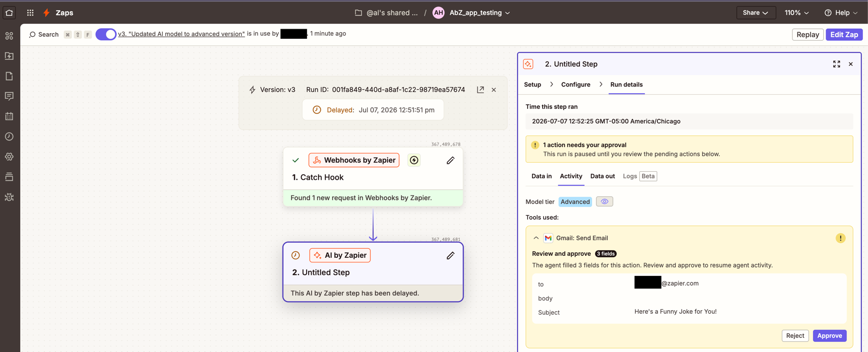868x352 pixels.
Task: Close the Untitled Step side panel
Action: pos(851,64)
